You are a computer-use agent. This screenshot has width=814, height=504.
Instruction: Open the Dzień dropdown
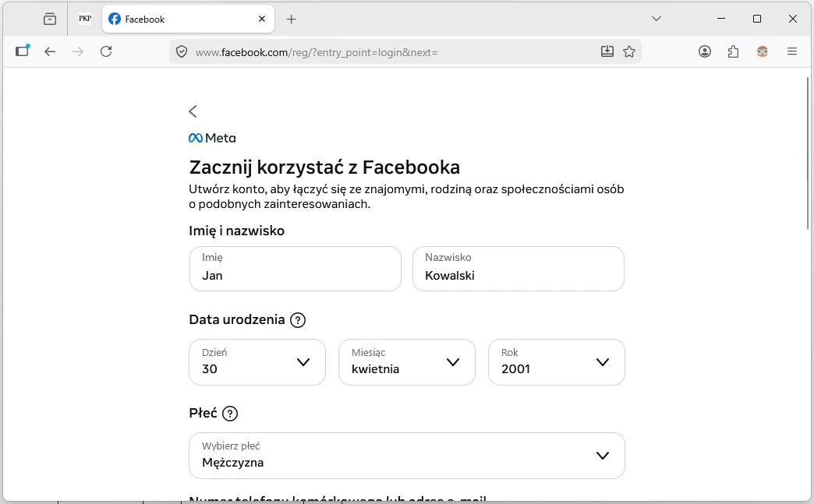(257, 362)
